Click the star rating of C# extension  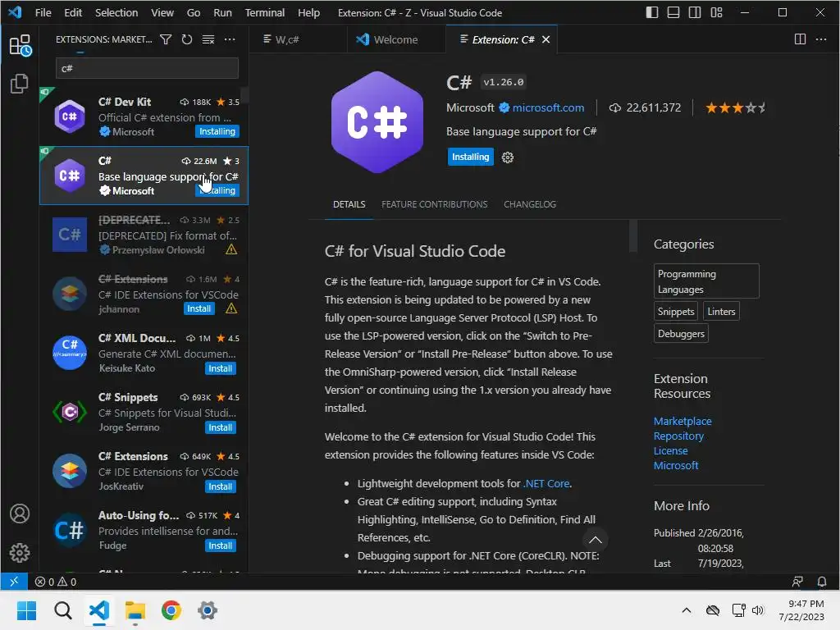(x=736, y=108)
